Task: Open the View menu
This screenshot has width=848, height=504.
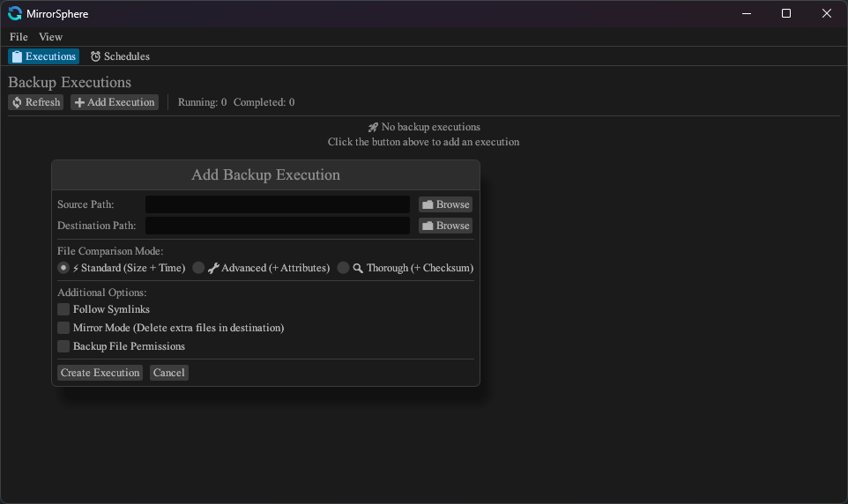Action: pyautogui.click(x=50, y=37)
